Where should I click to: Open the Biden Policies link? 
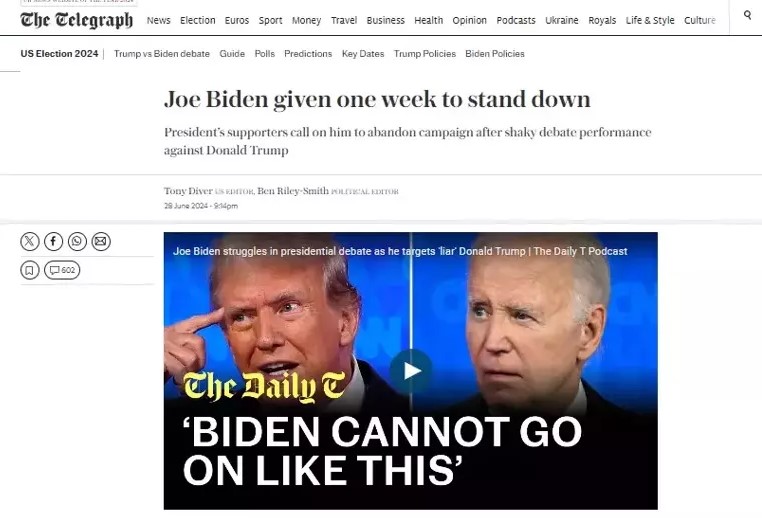pos(495,53)
